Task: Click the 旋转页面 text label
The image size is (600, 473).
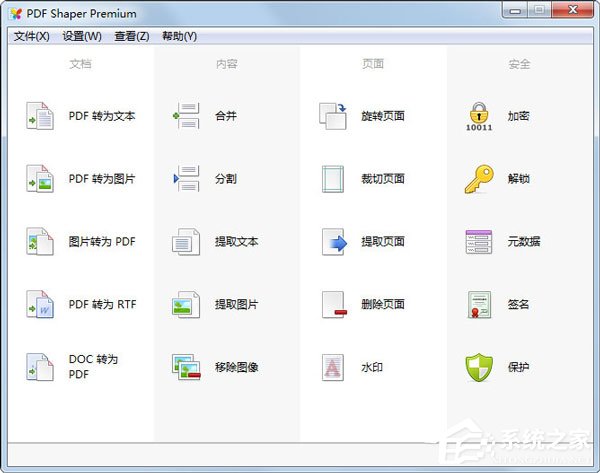Action: tap(383, 116)
